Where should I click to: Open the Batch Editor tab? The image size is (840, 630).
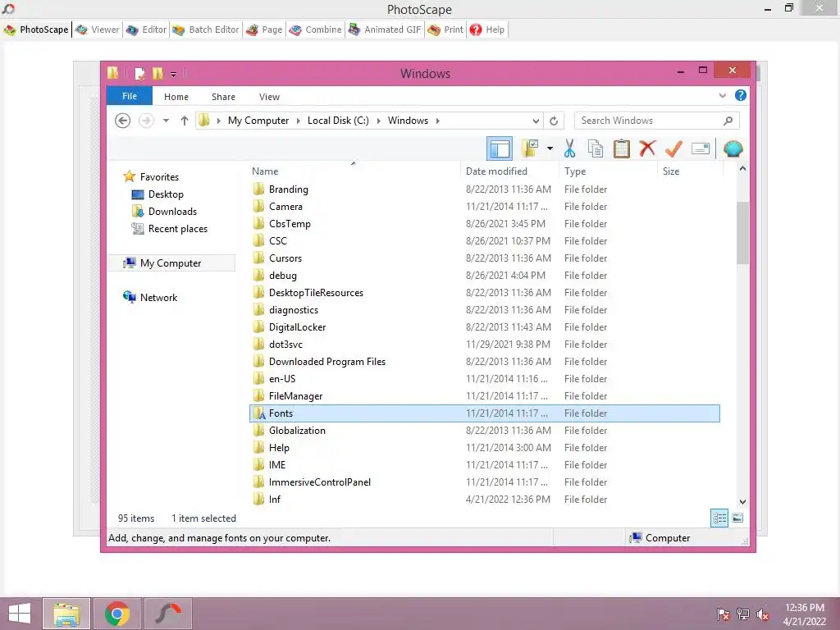[206, 30]
